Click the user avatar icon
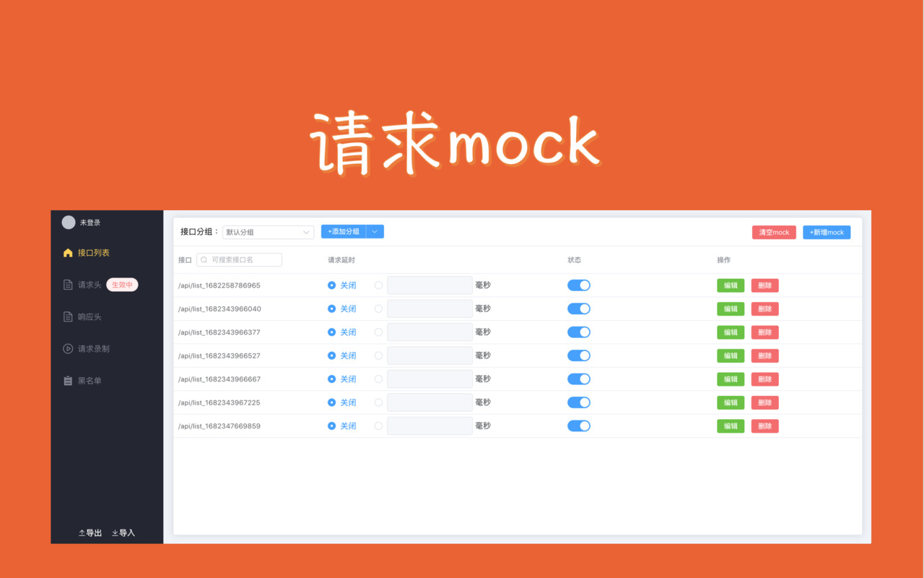This screenshot has height=578, width=924. [x=69, y=223]
